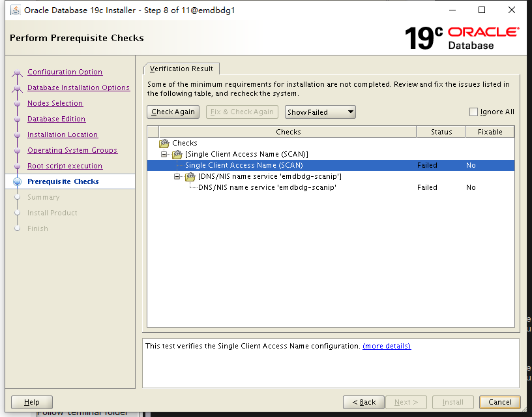Cancel the installer
This screenshot has height=417, width=532.
point(500,402)
